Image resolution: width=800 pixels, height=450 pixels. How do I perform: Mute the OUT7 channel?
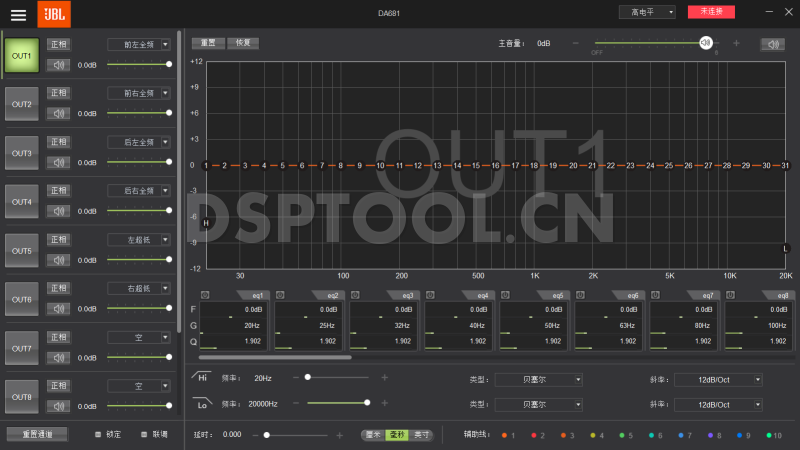click(x=59, y=357)
